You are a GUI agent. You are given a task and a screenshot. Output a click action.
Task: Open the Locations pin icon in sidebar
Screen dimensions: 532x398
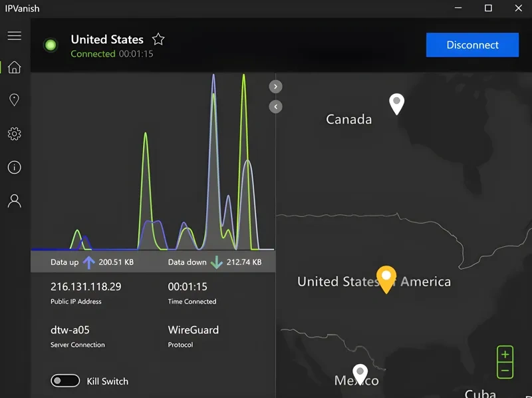14,100
